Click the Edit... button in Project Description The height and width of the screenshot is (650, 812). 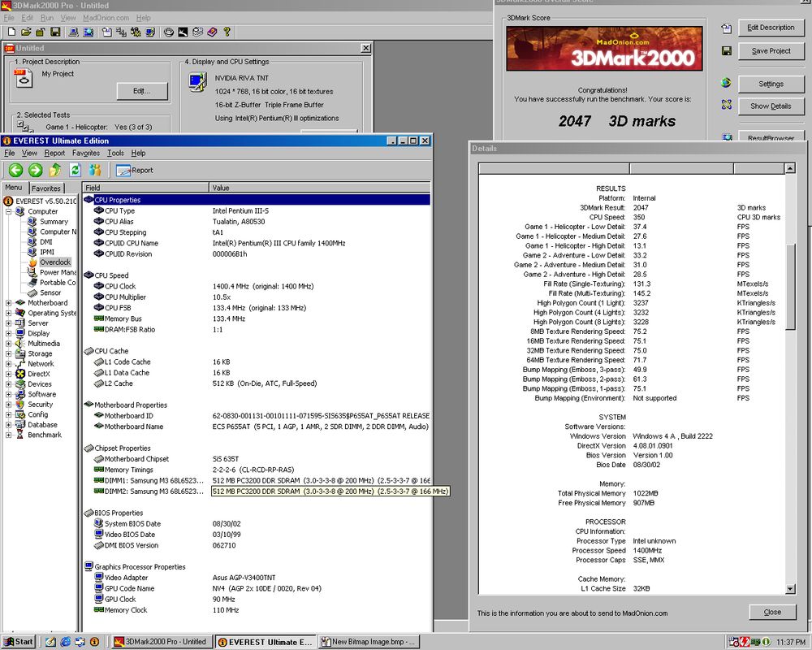pos(142,91)
